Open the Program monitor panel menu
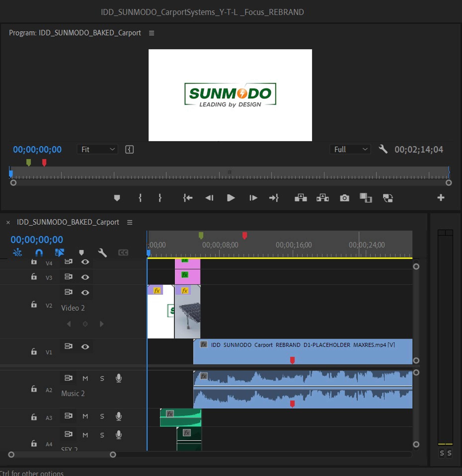 (x=151, y=33)
